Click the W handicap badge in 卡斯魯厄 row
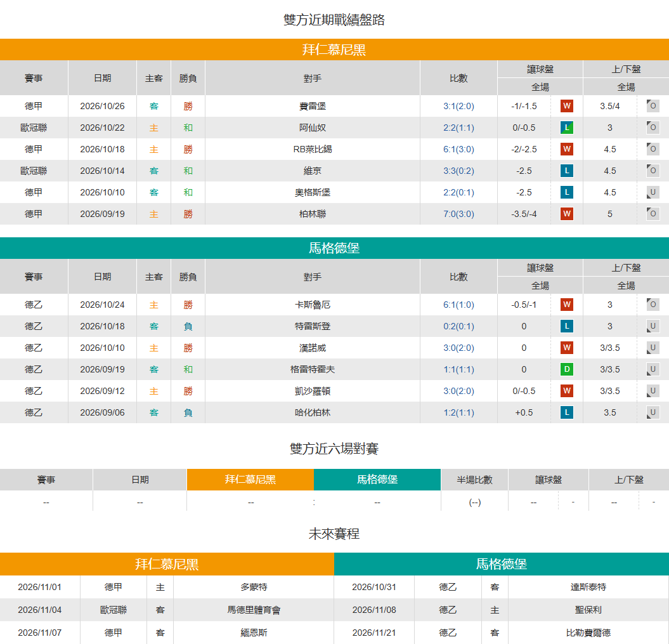The height and width of the screenshot is (644, 669). pos(567,305)
